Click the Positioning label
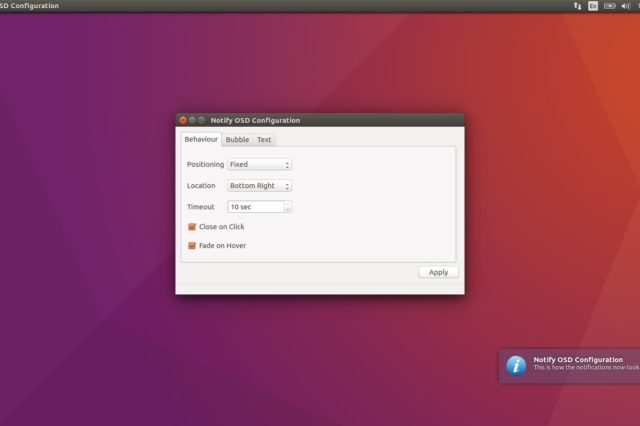 point(205,164)
